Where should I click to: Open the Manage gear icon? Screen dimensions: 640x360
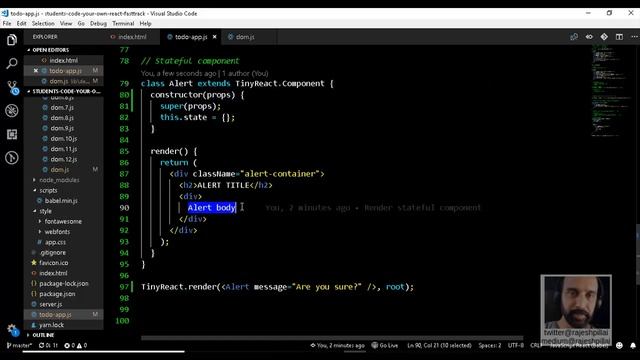pos(12,329)
